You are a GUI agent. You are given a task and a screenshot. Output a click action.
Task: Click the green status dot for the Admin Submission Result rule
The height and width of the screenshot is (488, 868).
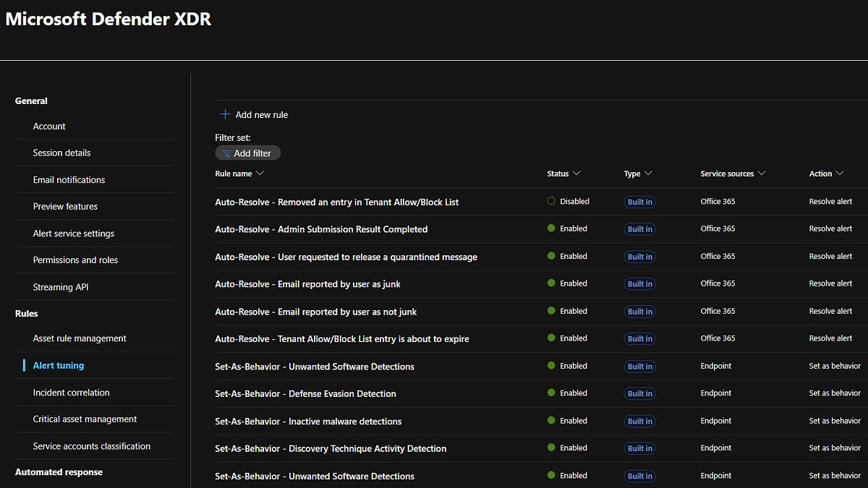click(551, 228)
